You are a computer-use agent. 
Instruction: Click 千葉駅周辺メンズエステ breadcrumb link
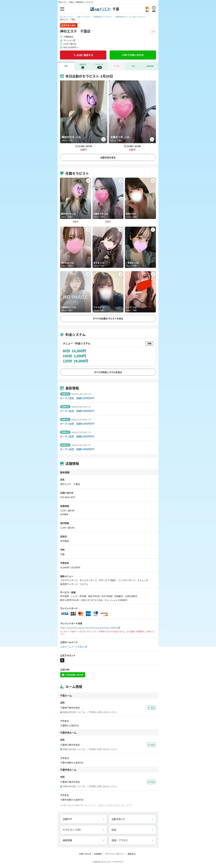[102, 17]
